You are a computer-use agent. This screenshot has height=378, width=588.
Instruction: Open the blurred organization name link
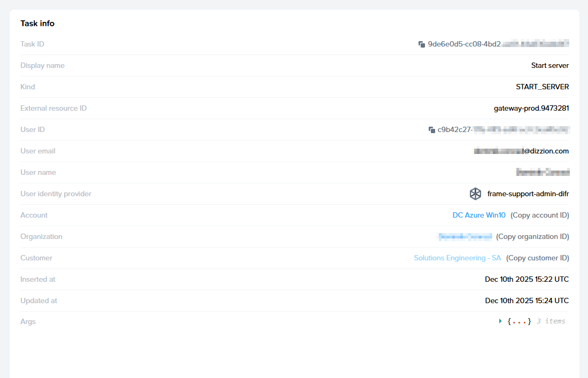click(465, 236)
